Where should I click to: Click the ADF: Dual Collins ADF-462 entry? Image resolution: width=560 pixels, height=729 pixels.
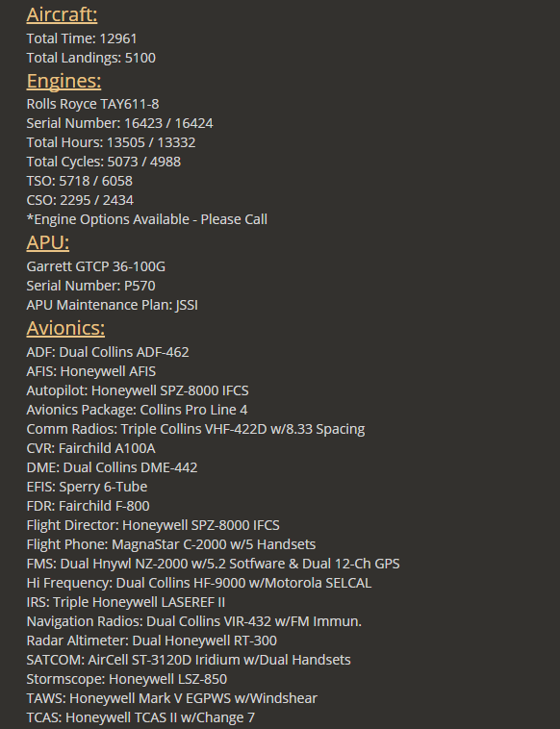click(108, 352)
